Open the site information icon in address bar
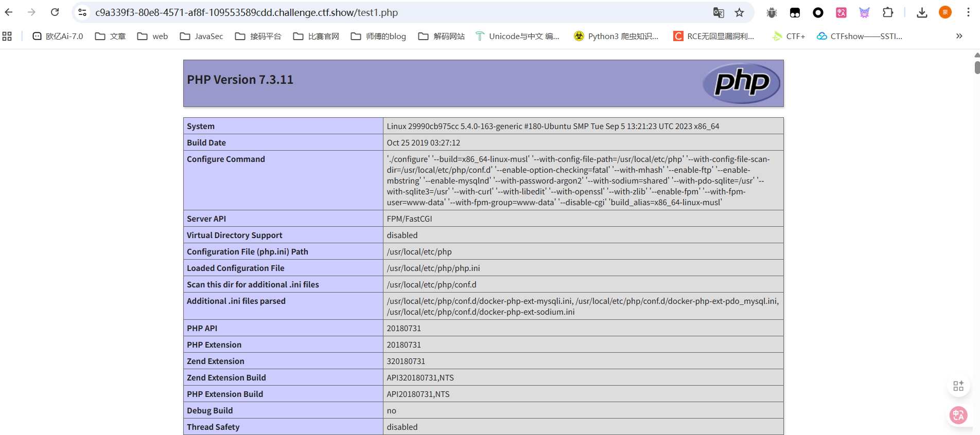 coord(82,12)
